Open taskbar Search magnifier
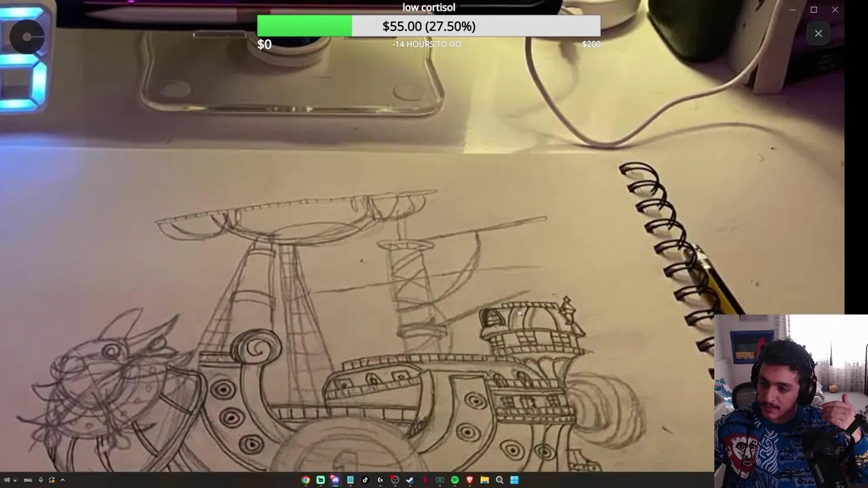Viewport: 868px width, 488px height. point(499,480)
